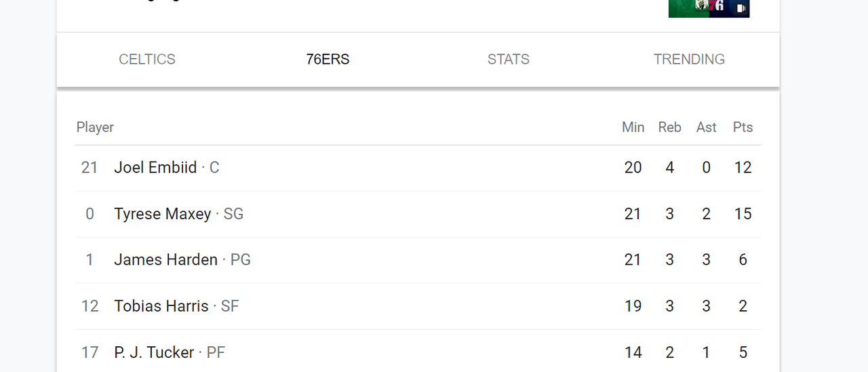Select P. J. Tucker's jersey number 17
The width and height of the screenshot is (868, 372).
pyautogui.click(x=90, y=352)
